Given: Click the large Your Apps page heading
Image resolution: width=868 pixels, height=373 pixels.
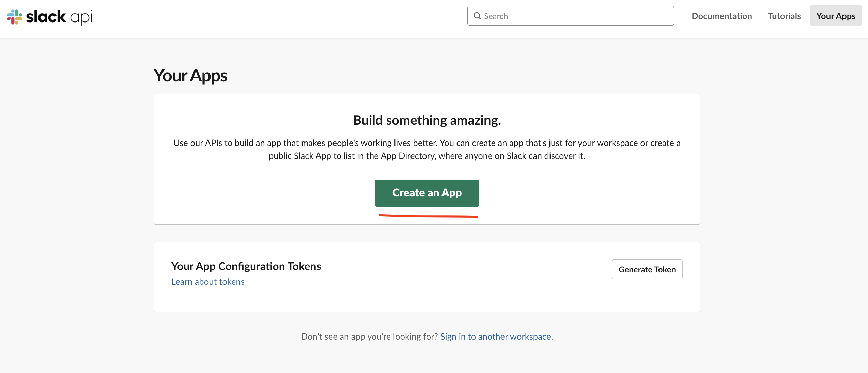Looking at the screenshot, I should tap(190, 75).
